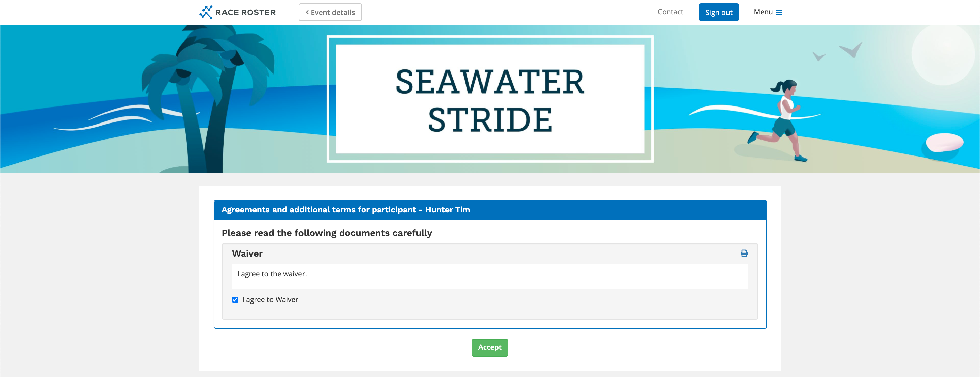Click the waiver text "I agree to the waiver."
980x377 pixels.
point(272,274)
